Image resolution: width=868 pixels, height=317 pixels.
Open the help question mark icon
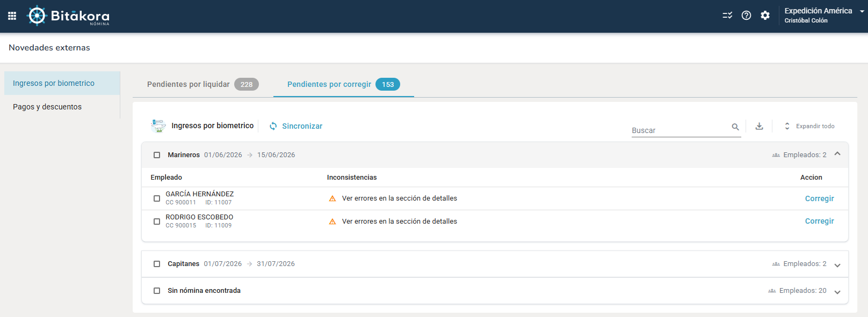click(x=746, y=16)
